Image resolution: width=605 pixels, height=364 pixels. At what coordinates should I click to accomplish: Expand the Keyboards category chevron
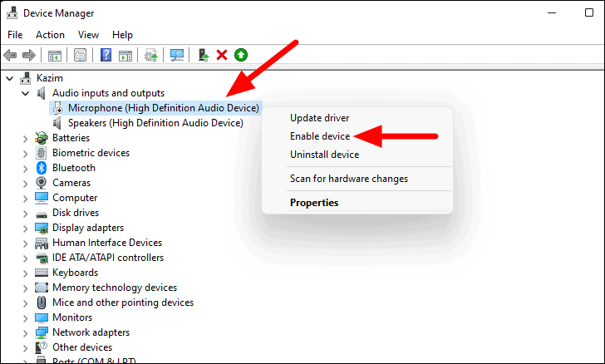(x=26, y=273)
